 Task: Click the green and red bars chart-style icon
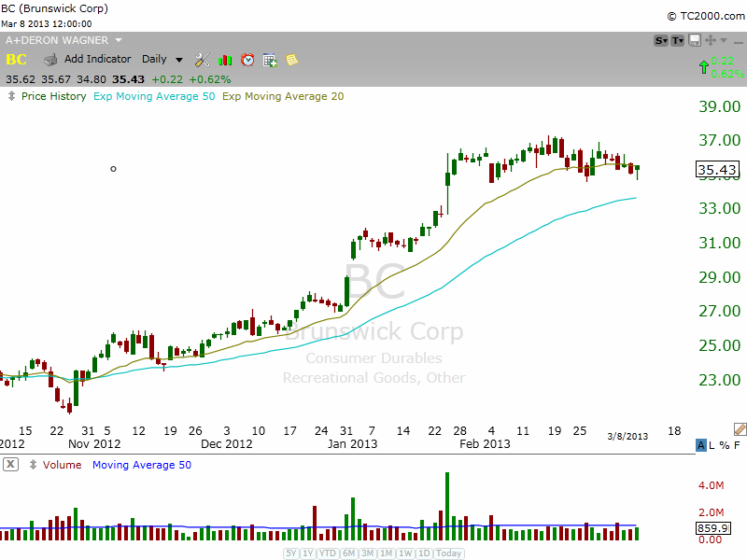225,60
